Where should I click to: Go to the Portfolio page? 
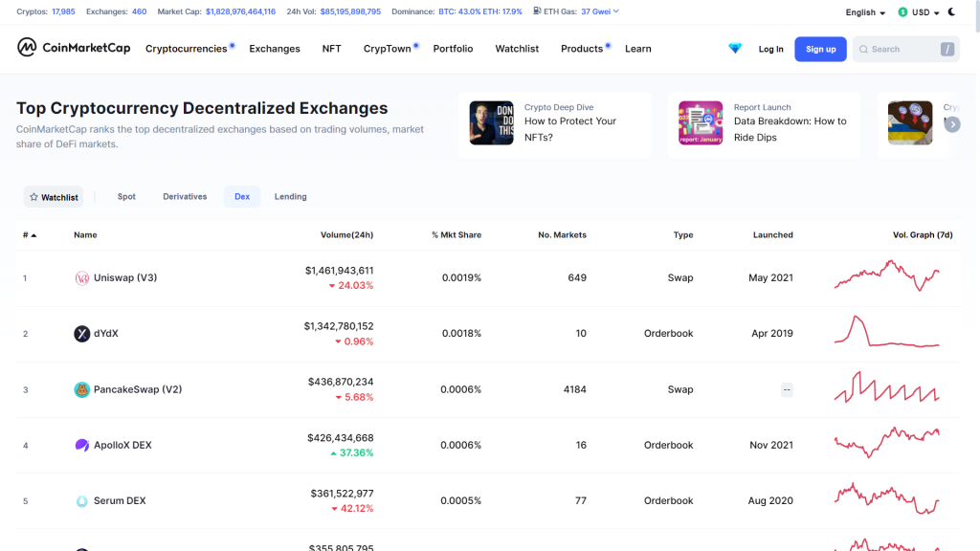tap(453, 49)
